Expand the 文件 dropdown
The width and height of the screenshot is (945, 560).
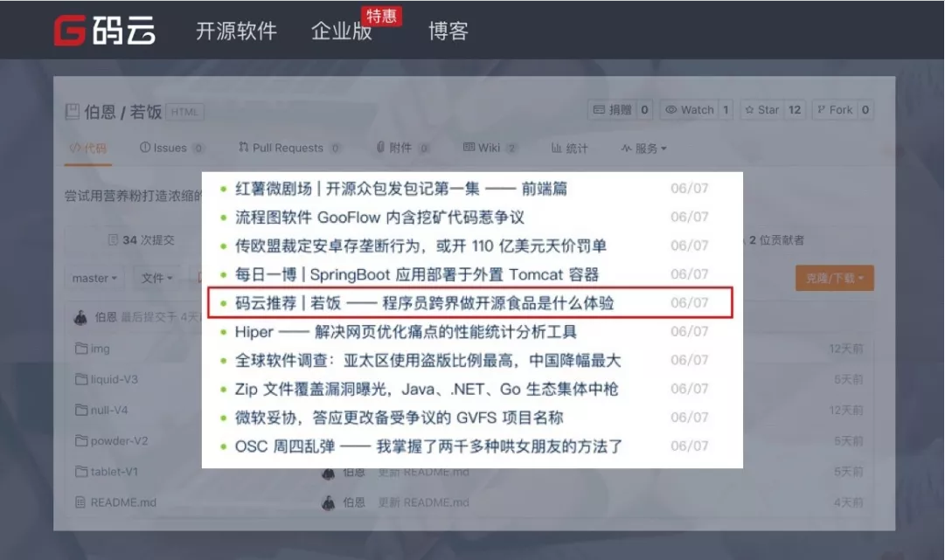point(156,278)
